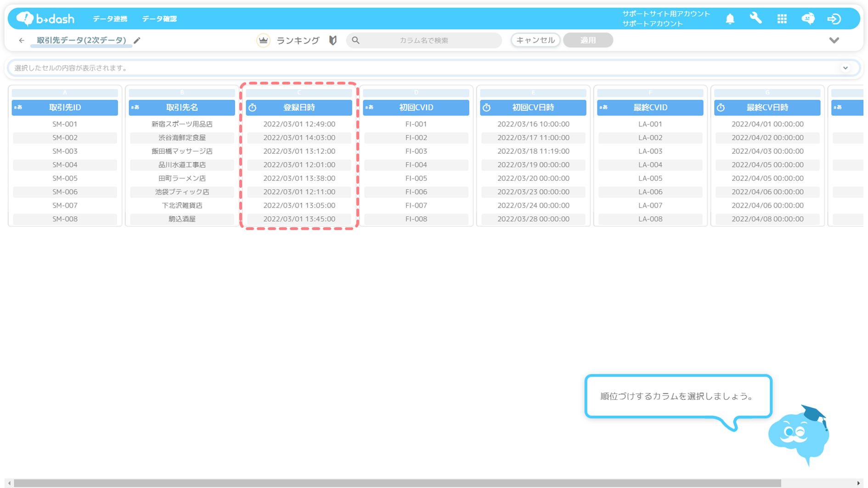Viewport: 868px width, 488px height.
Task: Click the support cloud mascot icon in header
Action: 808,18
